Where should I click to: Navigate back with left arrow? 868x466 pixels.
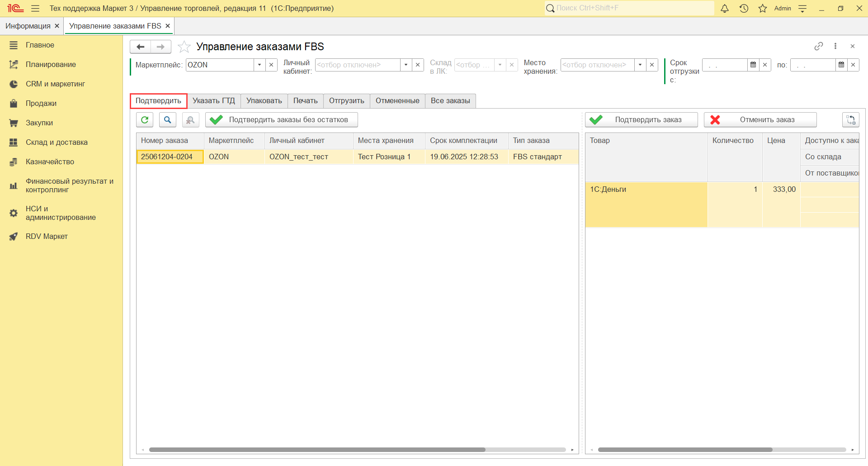141,47
